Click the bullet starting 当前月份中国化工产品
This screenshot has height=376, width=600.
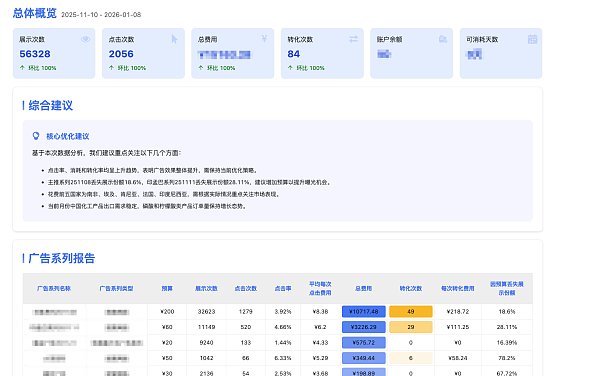tap(147, 206)
